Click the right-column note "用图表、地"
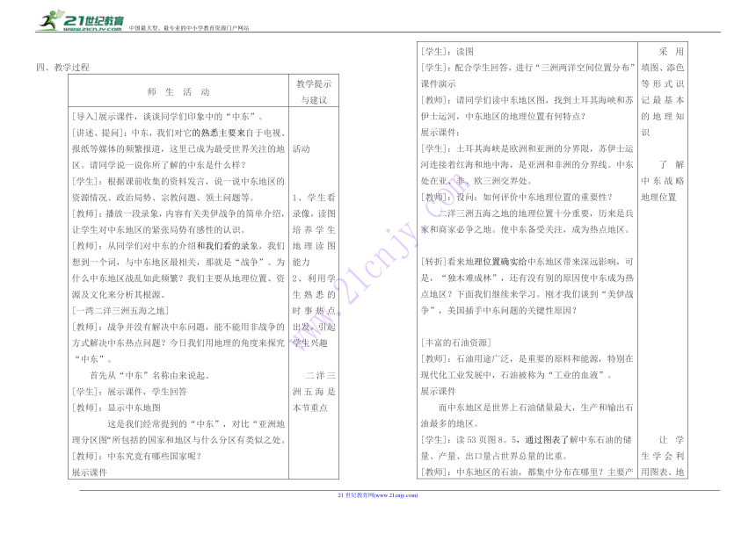This screenshot has width=756, height=534. tap(663, 473)
